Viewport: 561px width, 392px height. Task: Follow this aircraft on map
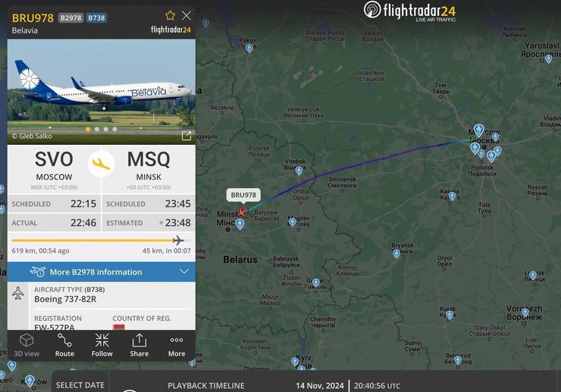102,345
